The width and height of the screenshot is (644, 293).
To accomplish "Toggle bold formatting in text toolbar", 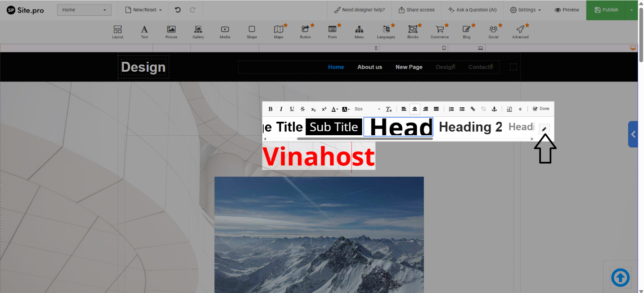I will pos(270,109).
